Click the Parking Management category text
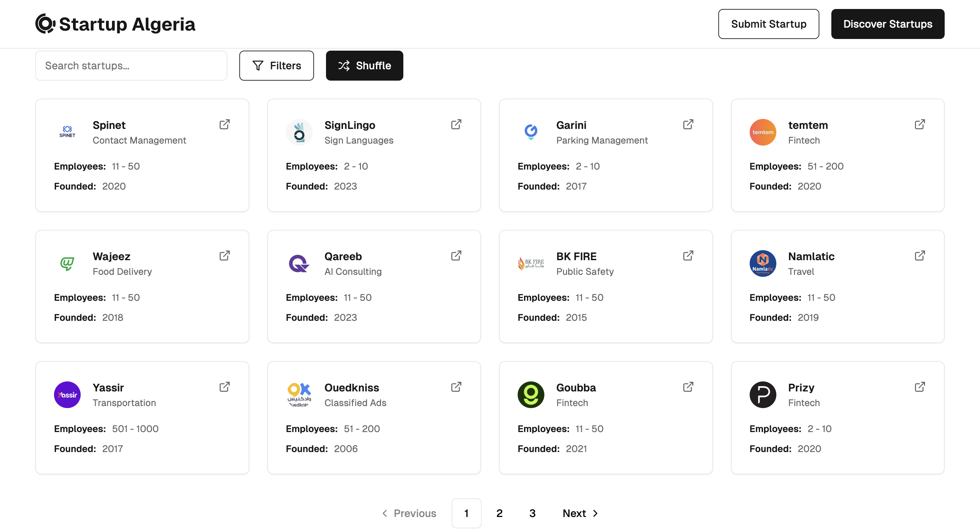The height and width of the screenshot is (531, 980). [x=602, y=140]
